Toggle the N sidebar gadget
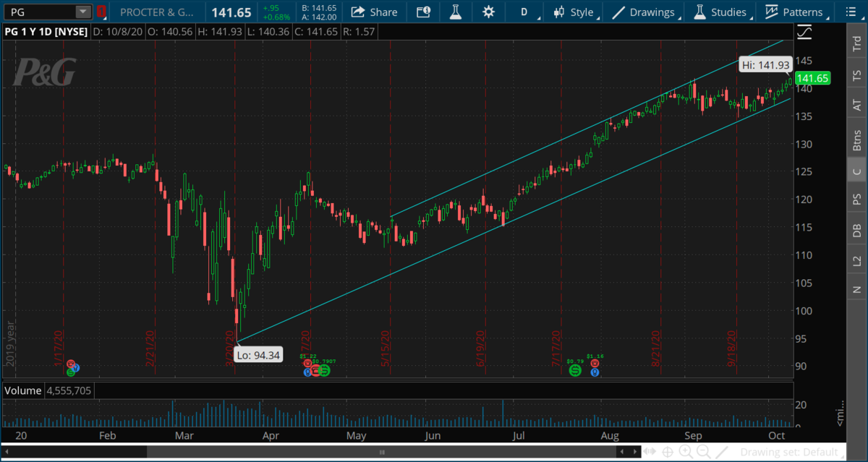868x462 pixels. (857, 289)
